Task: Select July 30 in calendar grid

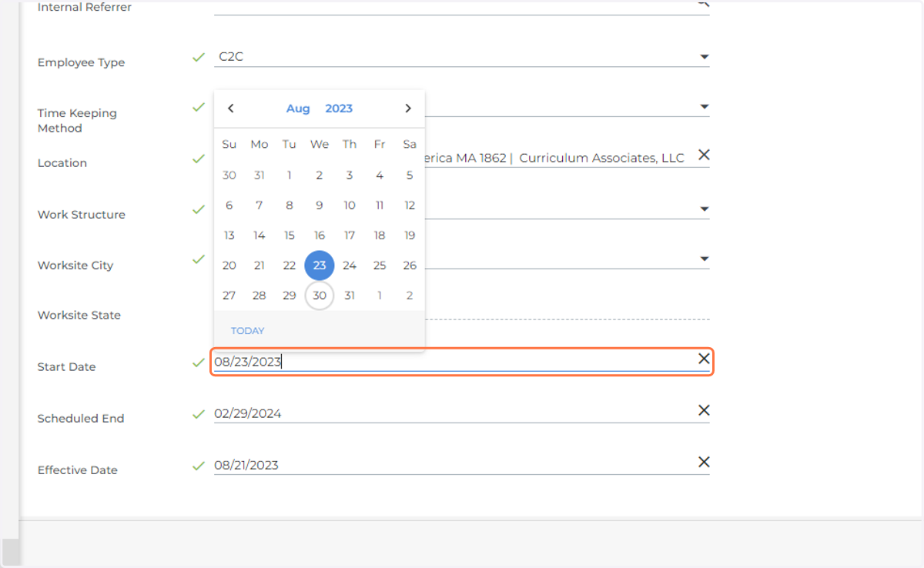Action: (229, 175)
